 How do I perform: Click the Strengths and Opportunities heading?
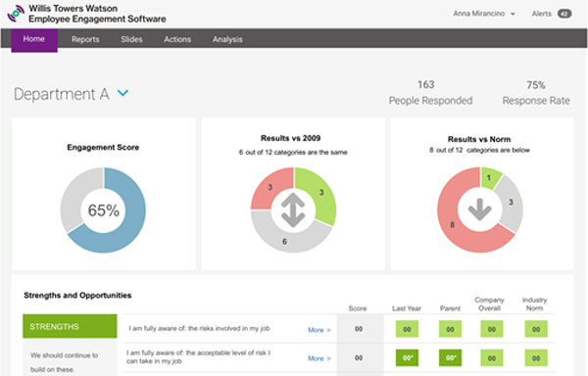click(x=77, y=295)
